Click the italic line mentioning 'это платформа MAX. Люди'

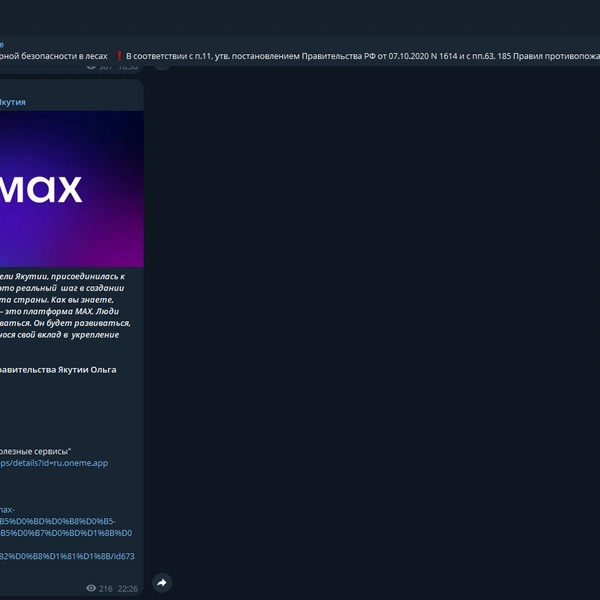pos(59,311)
